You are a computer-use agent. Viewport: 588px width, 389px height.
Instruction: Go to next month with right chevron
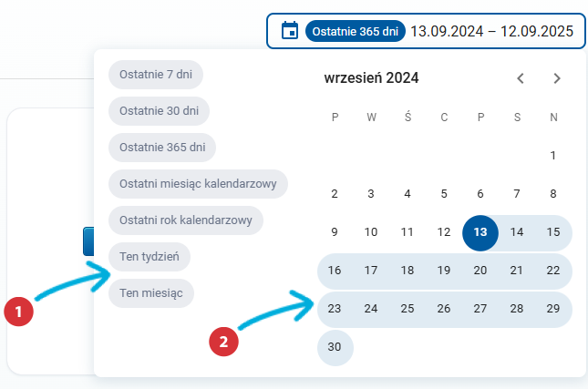(x=557, y=78)
